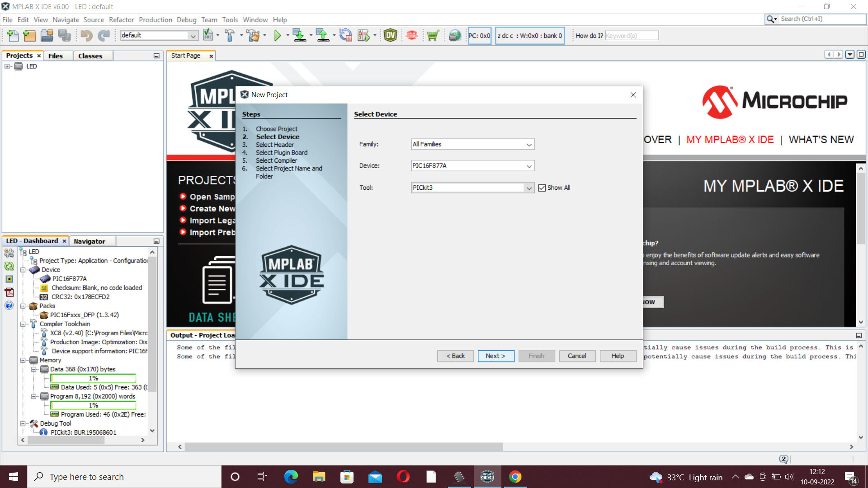The height and width of the screenshot is (488, 868).
Task: Open the Device combo box
Action: (x=529, y=166)
